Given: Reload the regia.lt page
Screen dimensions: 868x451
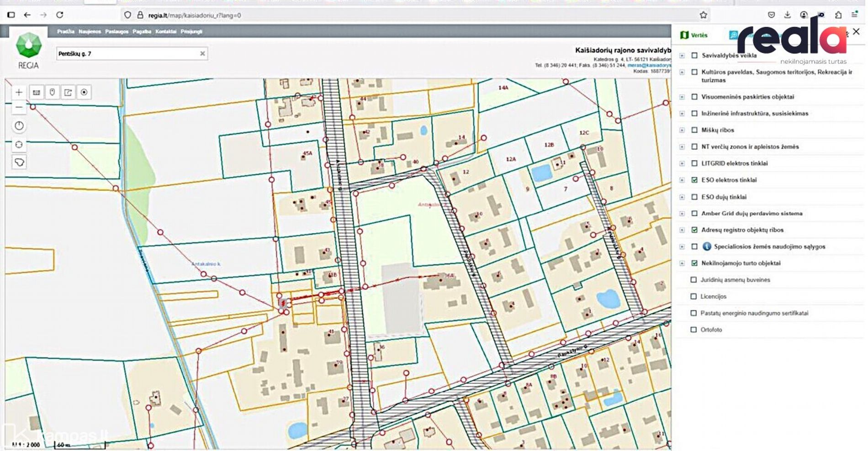Looking at the screenshot, I should point(59,15).
